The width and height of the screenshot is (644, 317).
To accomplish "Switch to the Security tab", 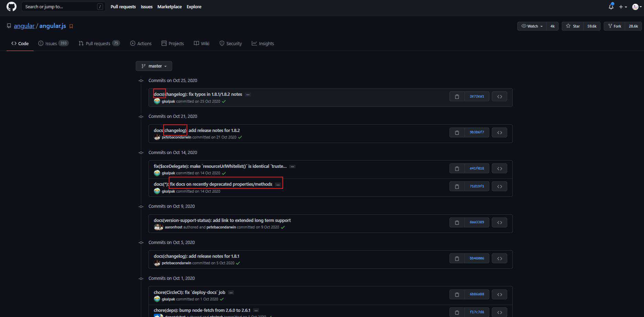I will [231, 43].
